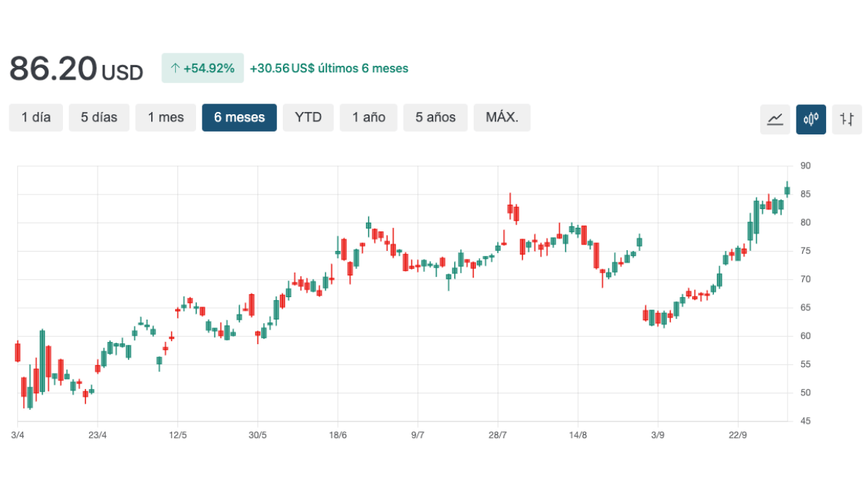Choose the YTD time period
Screen dimensions: 868x488
[x=308, y=117]
